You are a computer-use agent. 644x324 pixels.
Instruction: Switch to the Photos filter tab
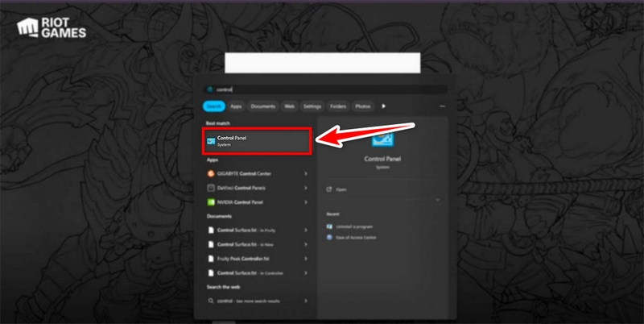[363, 106]
